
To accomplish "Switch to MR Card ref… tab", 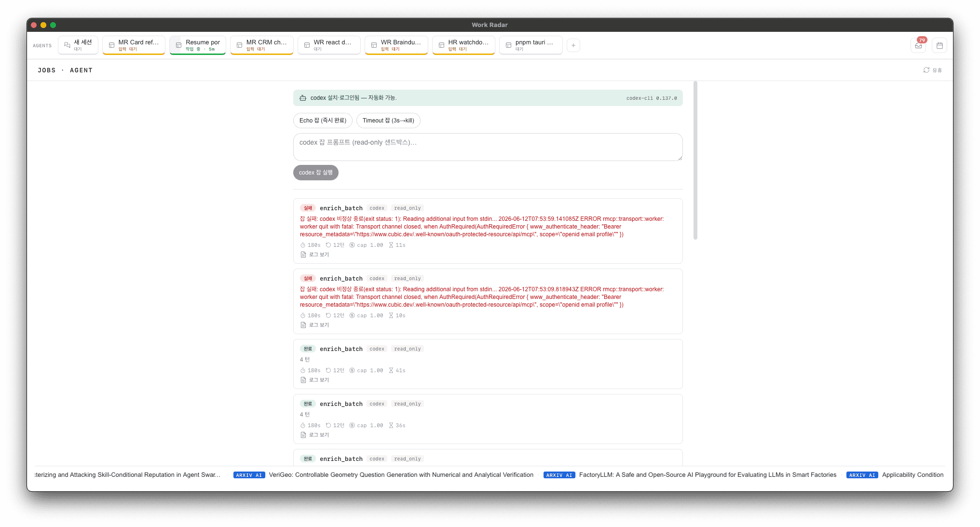I will tap(134, 45).
